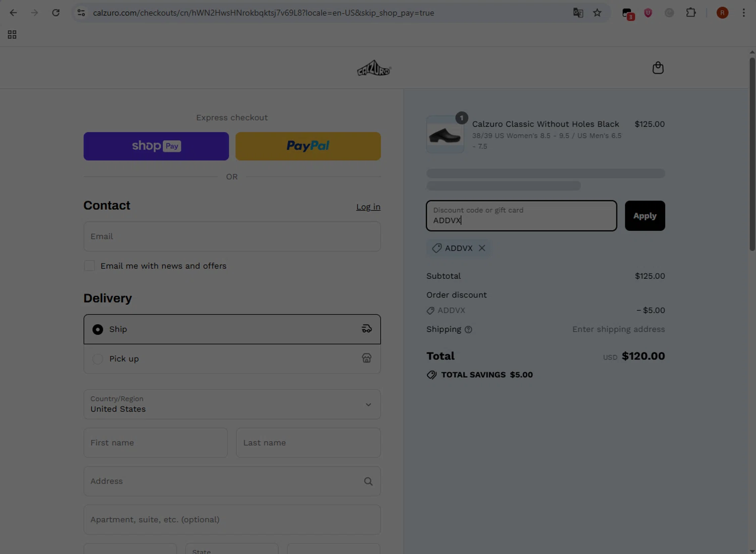Click the TOTAL SAVINGS $5.00 label
This screenshot has height=554, width=756.
click(x=487, y=375)
